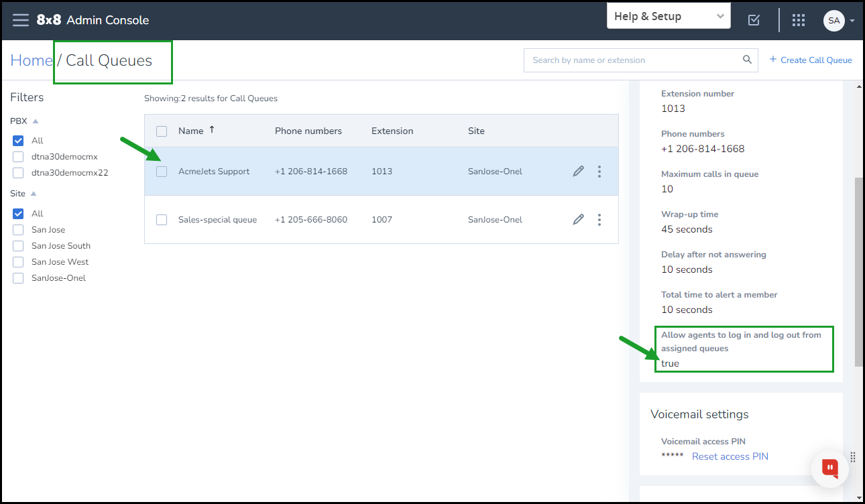Click the search magnifier icon
This screenshot has width=865, height=504.
pos(747,60)
